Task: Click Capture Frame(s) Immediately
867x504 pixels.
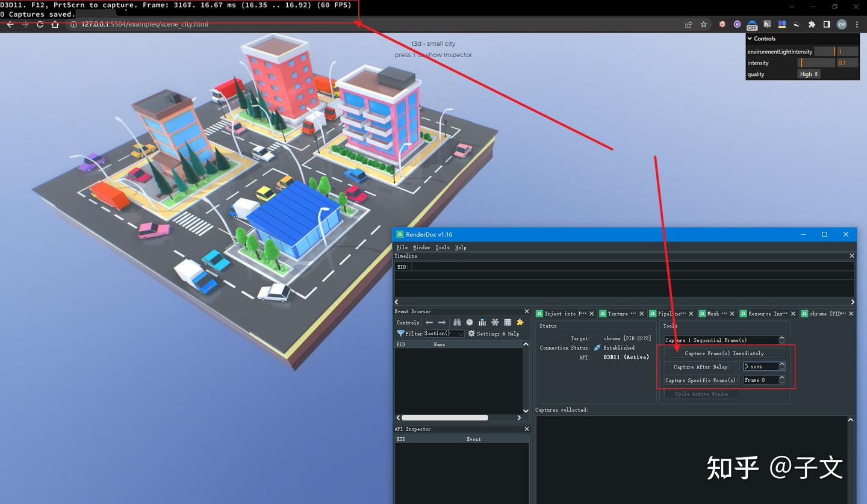Action: pyautogui.click(x=724, y=353)
